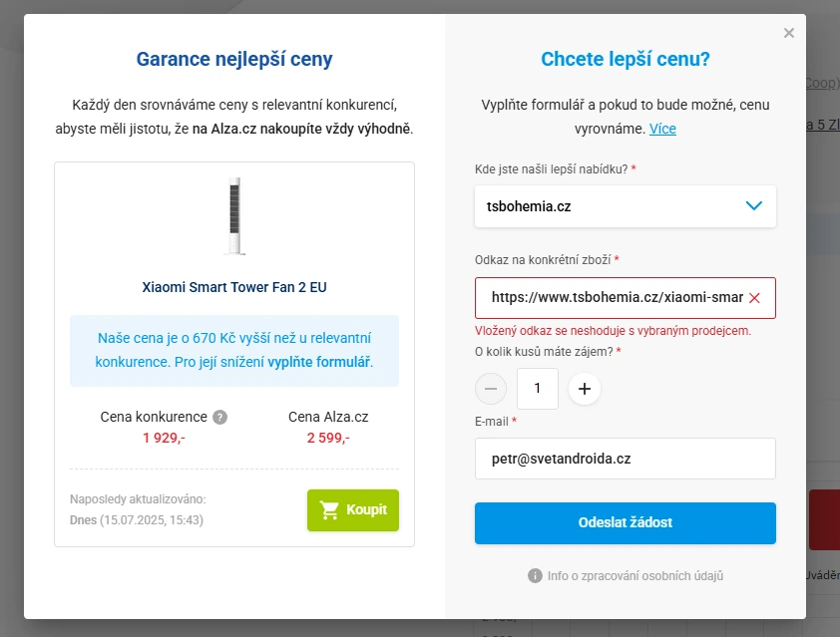Open Xiaomi Smart Tower Fan 2 EU title
Screen dimensions: 840x637
click(x=234, y=287)
